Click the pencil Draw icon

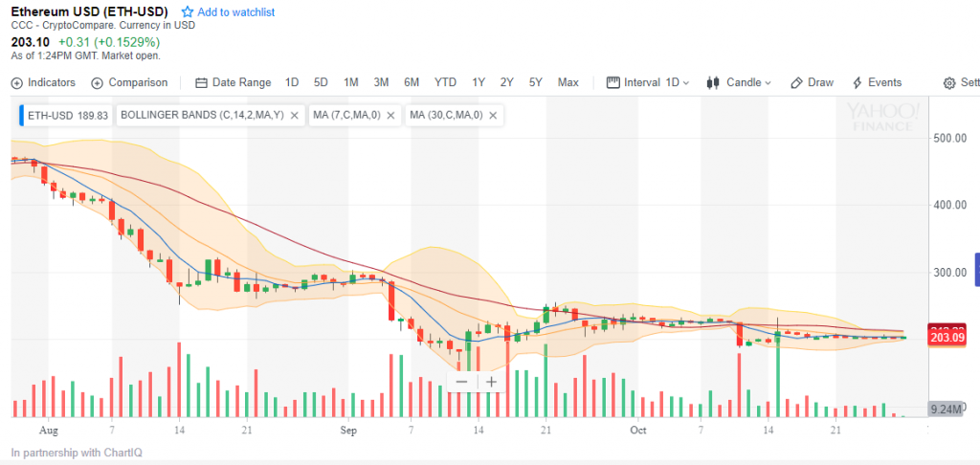(796, 83)
